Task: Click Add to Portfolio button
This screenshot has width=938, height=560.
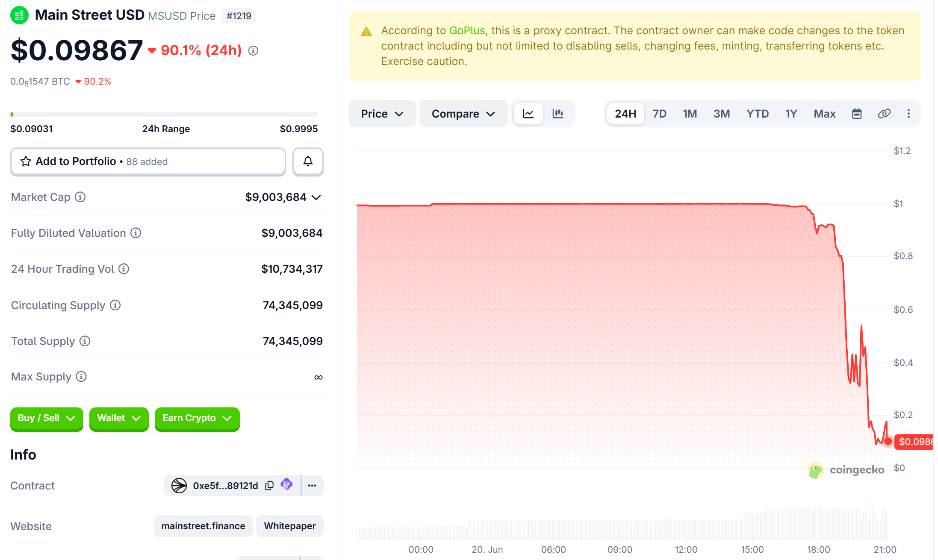Action: tap(148, 162)
